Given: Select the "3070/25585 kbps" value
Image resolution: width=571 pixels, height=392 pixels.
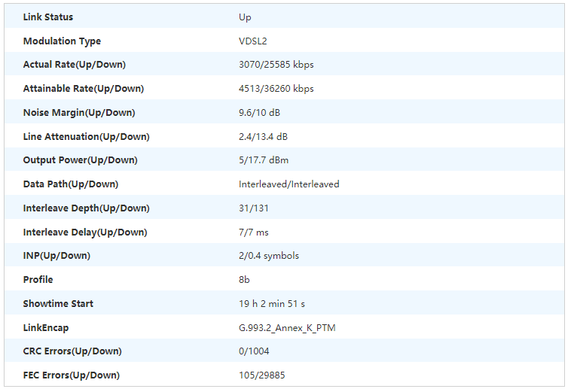Looking at the screenshot, I should tap(276, 65).
